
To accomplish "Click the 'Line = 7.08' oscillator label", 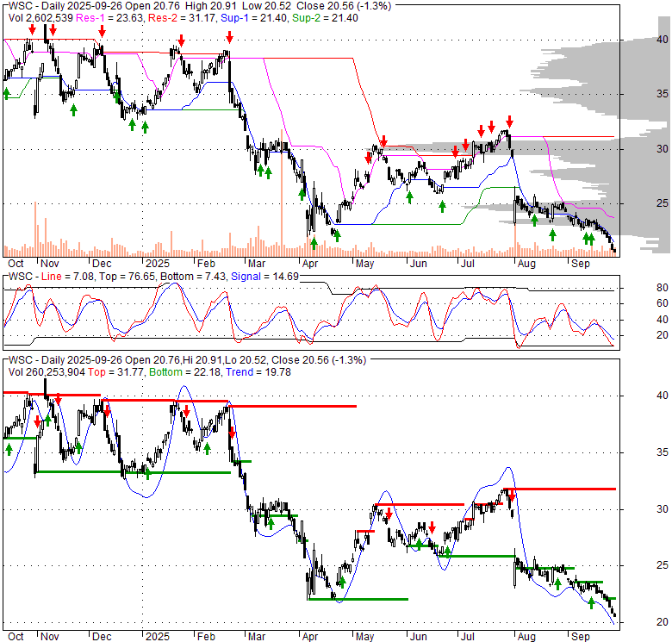I will click(x=68, y=277).
